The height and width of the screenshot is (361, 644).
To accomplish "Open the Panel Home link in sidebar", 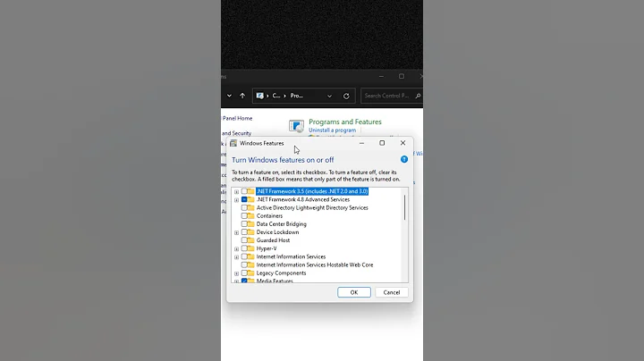I will coord(237,118).
